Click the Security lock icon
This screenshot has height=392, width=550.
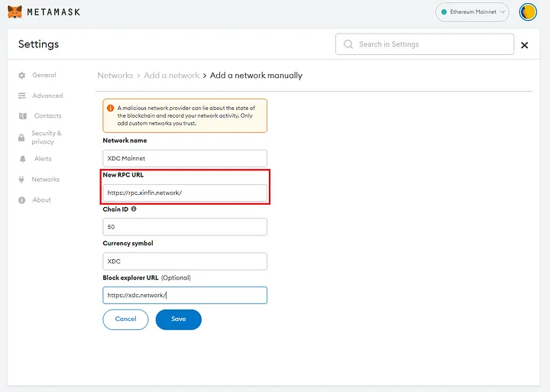point(22,138)
